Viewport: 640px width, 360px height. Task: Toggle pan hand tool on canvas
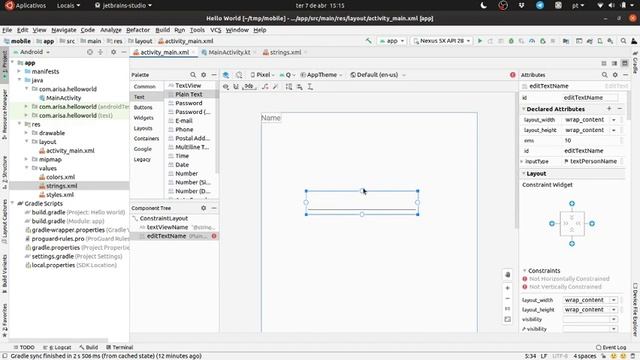[507, 275]
